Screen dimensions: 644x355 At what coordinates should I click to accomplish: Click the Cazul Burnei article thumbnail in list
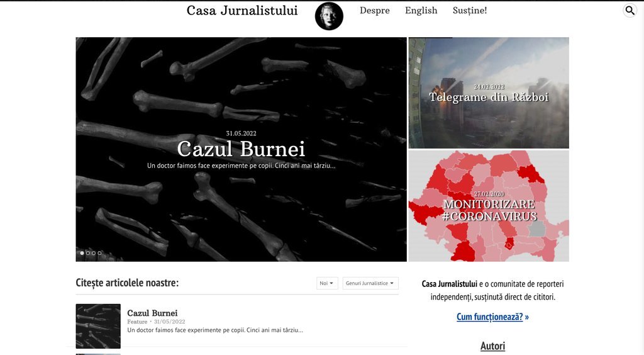98,326
